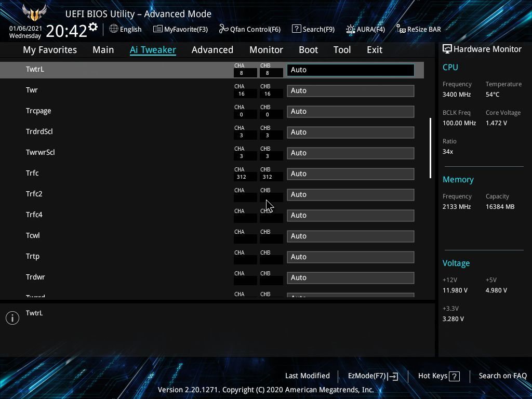
Task: Click the Hot Keys question mark icon
Action: [454, 376]
